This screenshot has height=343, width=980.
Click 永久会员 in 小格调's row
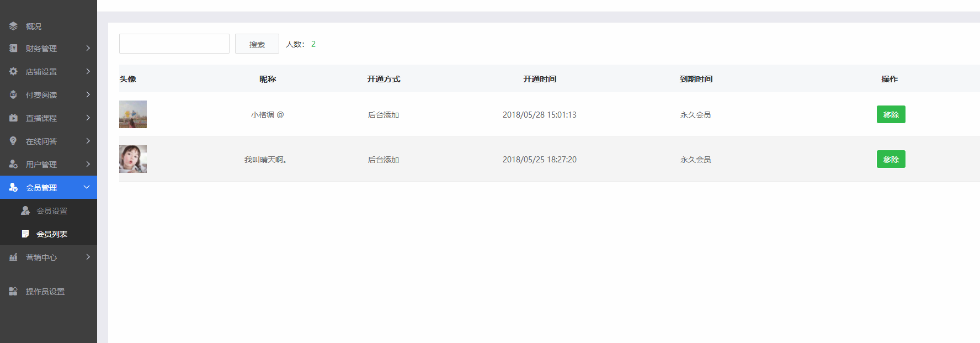coord(696,115)
